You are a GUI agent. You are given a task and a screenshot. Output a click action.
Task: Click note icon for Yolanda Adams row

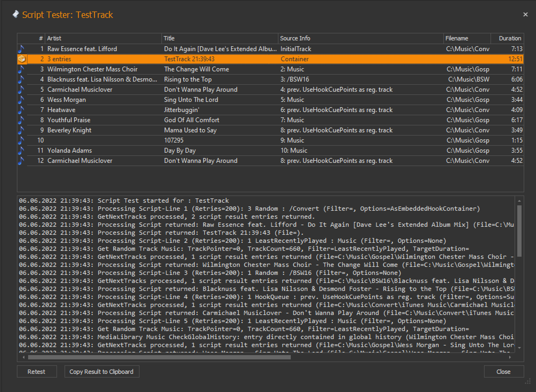coord(21,151)
